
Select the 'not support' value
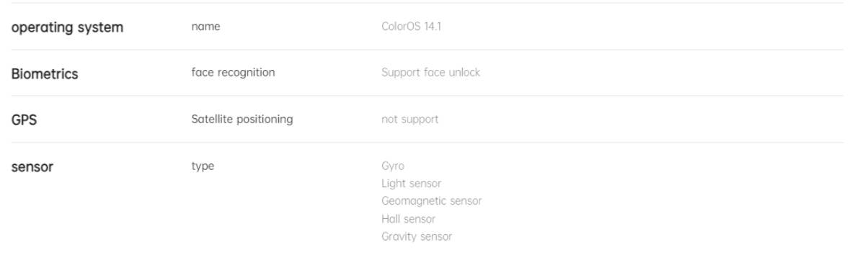(x=409, y=120)
